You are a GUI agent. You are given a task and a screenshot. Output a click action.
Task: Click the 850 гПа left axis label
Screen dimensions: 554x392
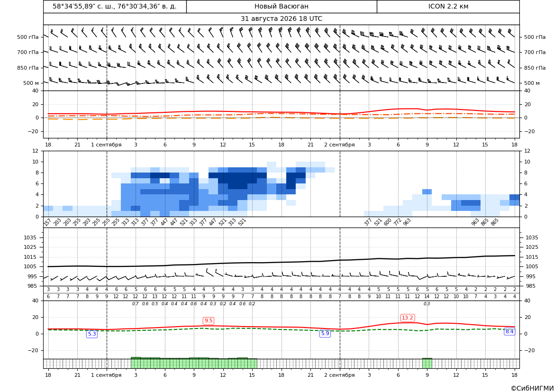[27, 67]
